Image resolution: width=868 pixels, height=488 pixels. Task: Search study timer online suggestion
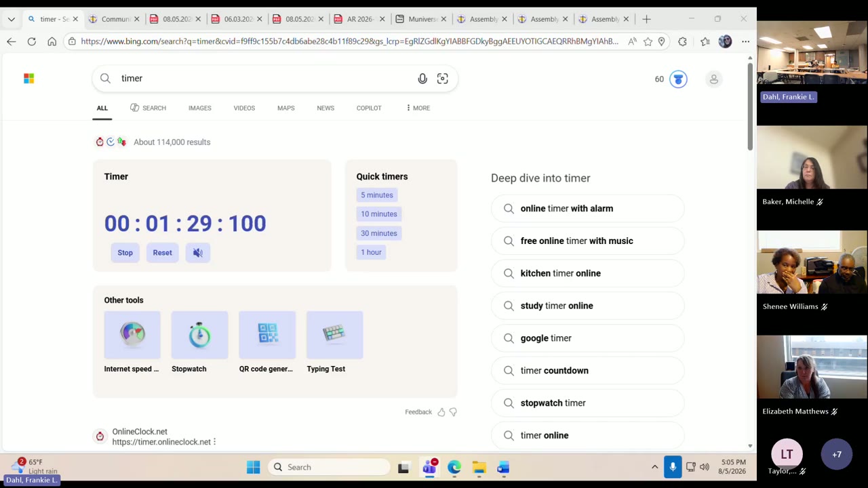pos(587,306)
